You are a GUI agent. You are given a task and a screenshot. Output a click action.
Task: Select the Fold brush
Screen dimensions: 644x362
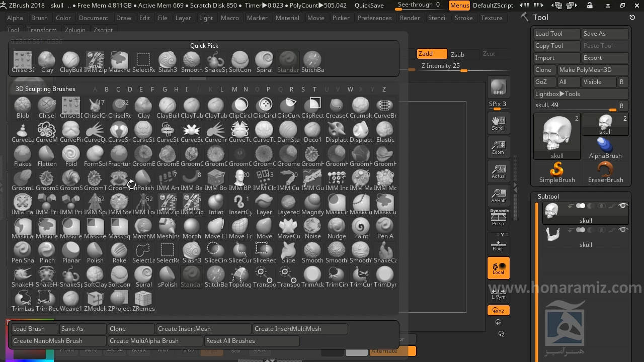71,156
